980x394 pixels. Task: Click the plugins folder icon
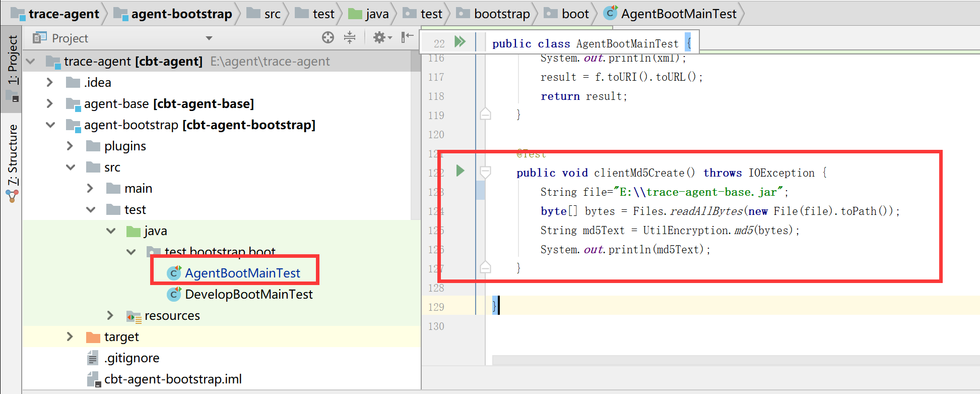93,146
